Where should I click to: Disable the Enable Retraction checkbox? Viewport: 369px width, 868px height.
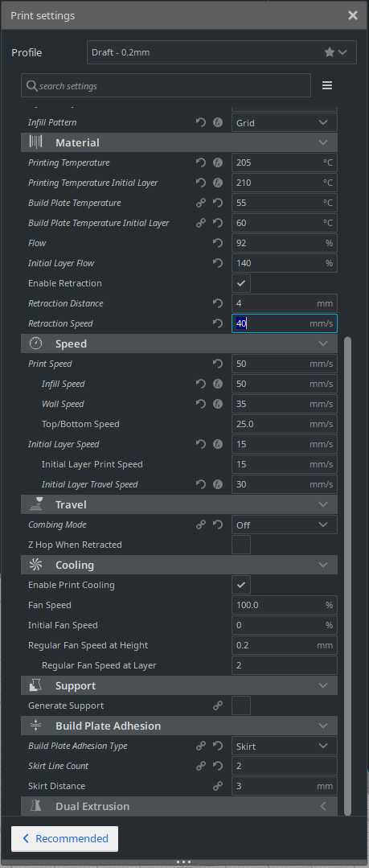tap(241, 283)
